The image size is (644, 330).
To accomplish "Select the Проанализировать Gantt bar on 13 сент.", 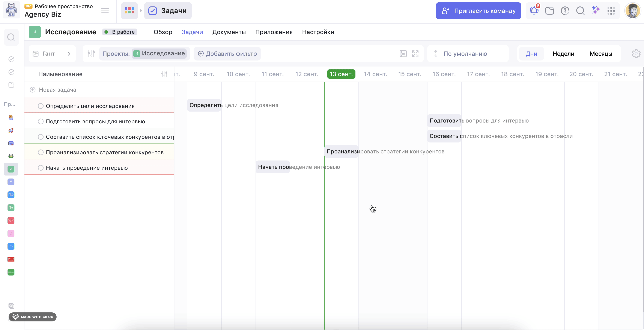I will tap(341, 151).
